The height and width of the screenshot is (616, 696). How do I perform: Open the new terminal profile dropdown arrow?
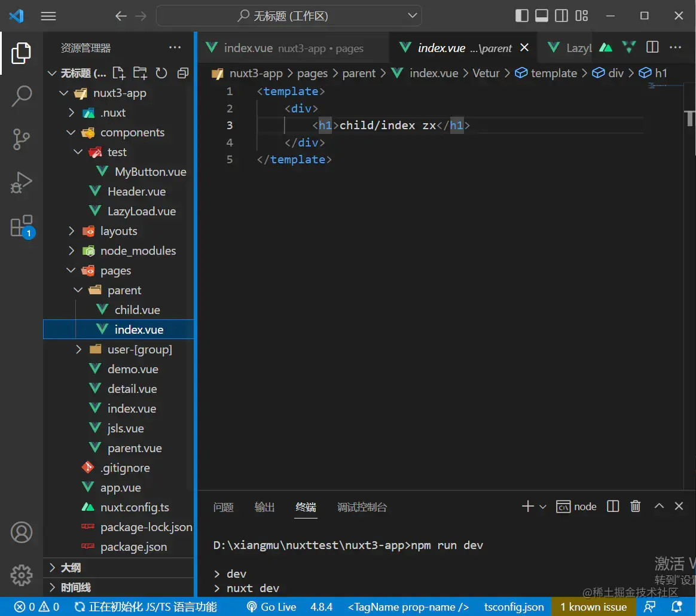coord(543,507)
